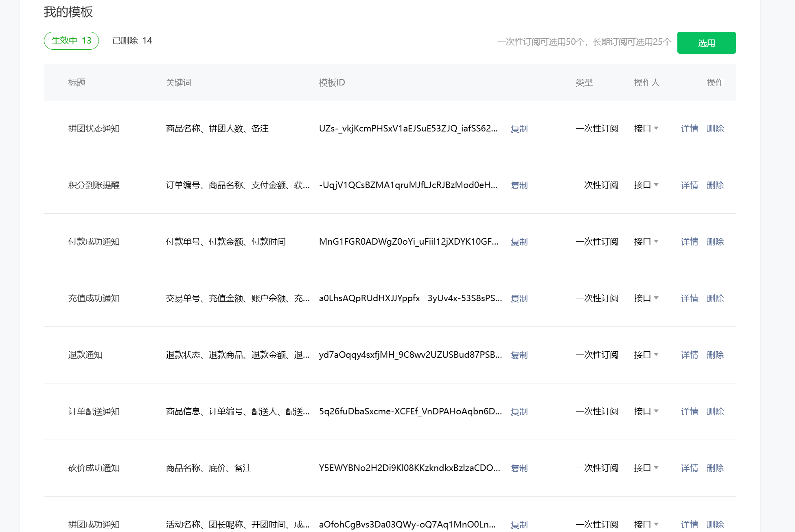795x532 pixels.
Task: Copy the 订单配送通知 template ID
Action: pyautogui.click(x=519, y=412)
